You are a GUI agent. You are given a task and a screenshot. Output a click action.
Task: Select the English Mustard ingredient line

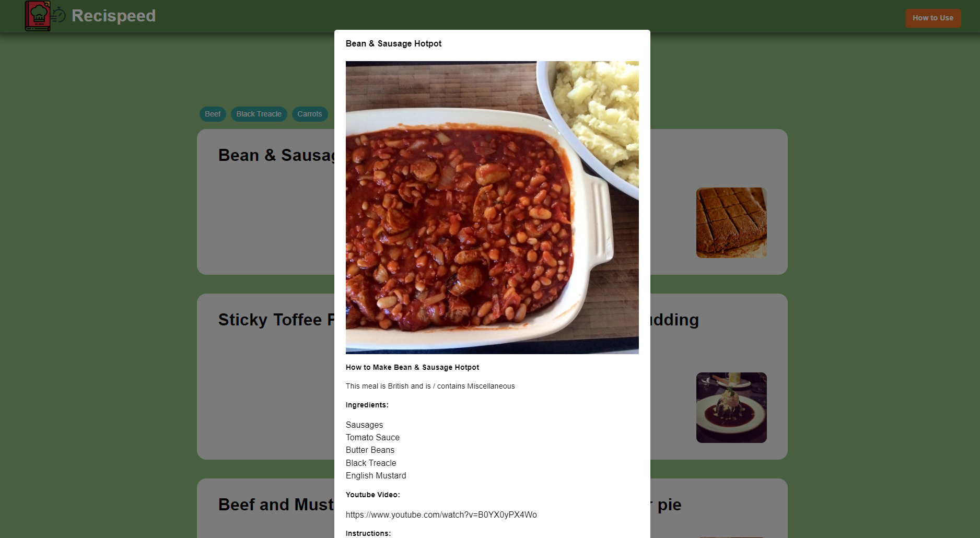(x=376, y=475)
